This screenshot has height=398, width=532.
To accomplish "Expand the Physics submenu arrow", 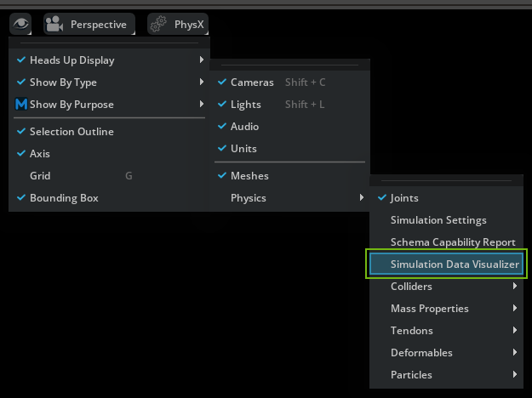I will pos(362,197).
